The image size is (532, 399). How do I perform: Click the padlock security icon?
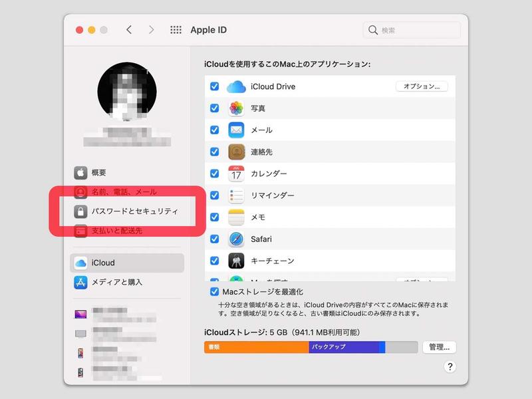click(x=80, y=211)
